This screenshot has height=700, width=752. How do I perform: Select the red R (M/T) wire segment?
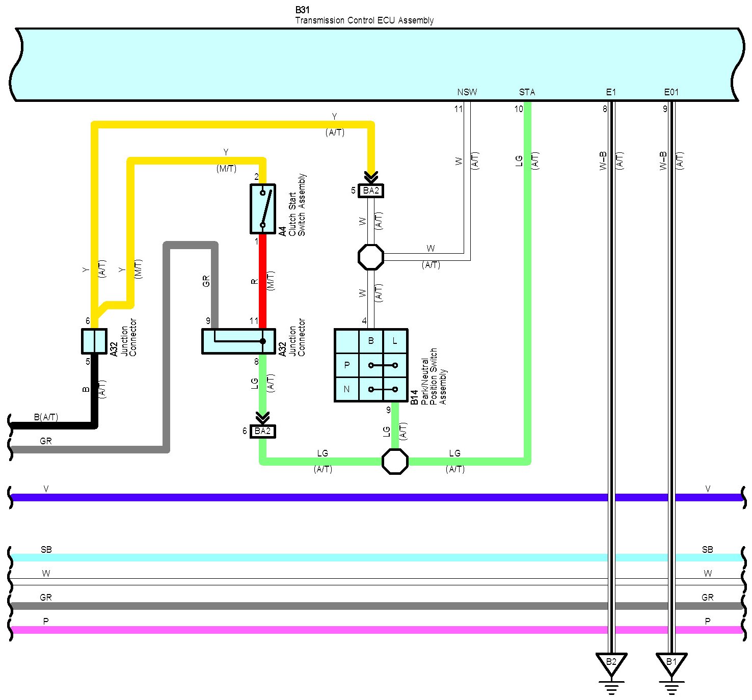(x=263, y=281)
